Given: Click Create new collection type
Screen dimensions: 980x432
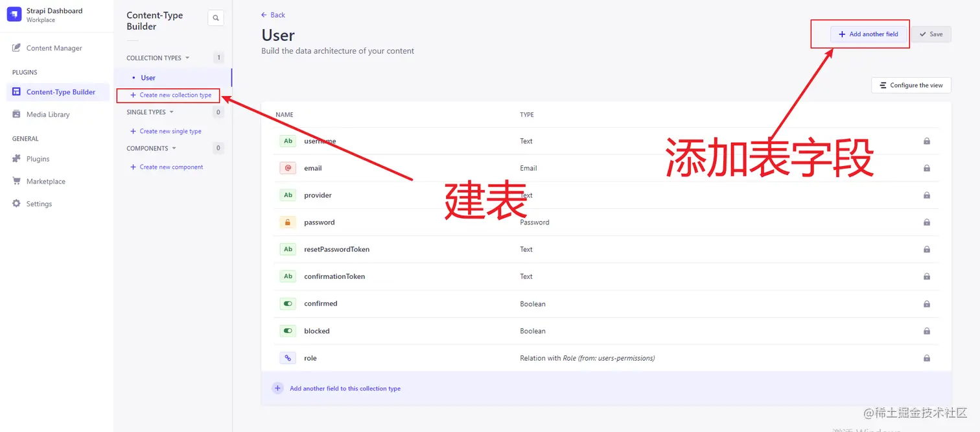Looking at the screenshot, I should [x=170, y=95].
